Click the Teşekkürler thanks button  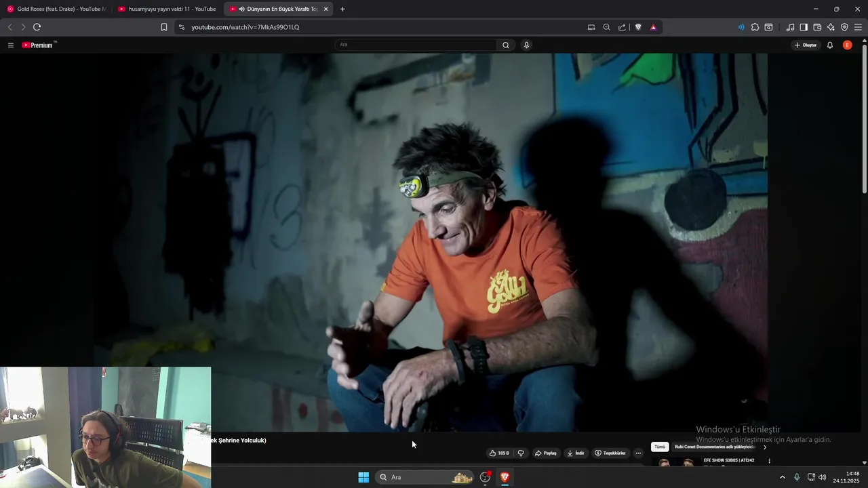(x=610, y=453)
